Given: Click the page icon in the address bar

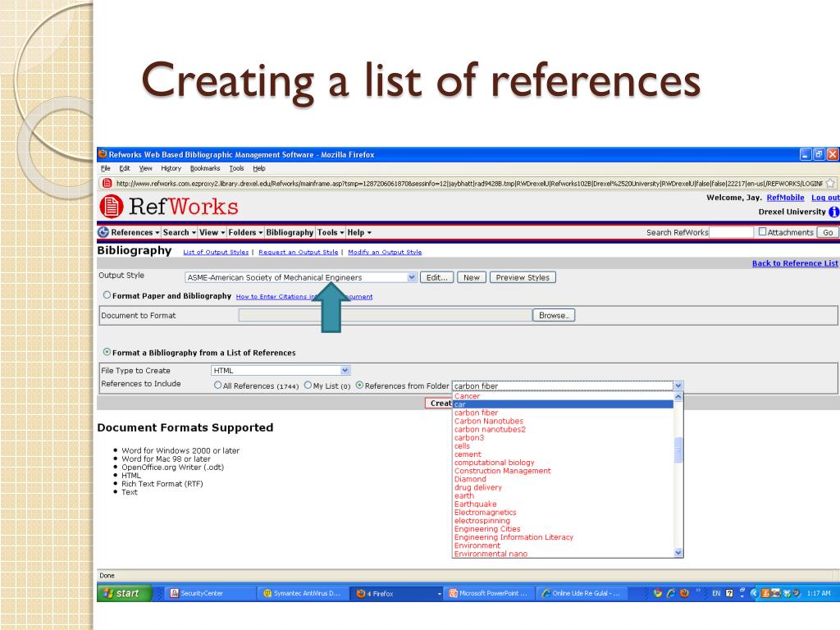Looking at the screenshot, I should 106,183.
